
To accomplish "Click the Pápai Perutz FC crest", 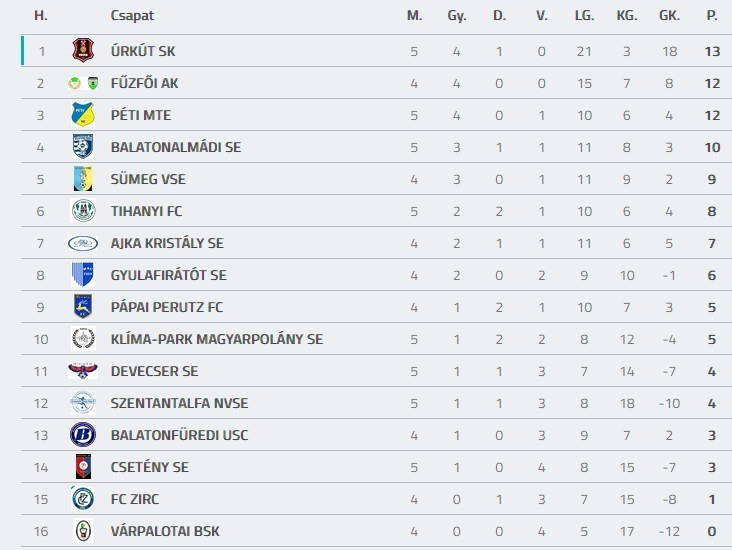I will click(x=82, y=307).
